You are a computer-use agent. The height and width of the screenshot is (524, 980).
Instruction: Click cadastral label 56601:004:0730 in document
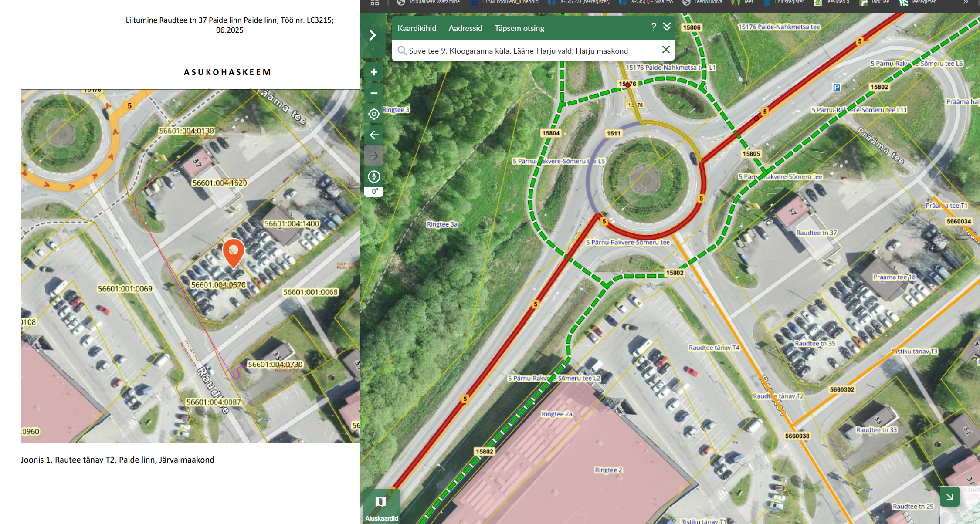pos(275,365)
